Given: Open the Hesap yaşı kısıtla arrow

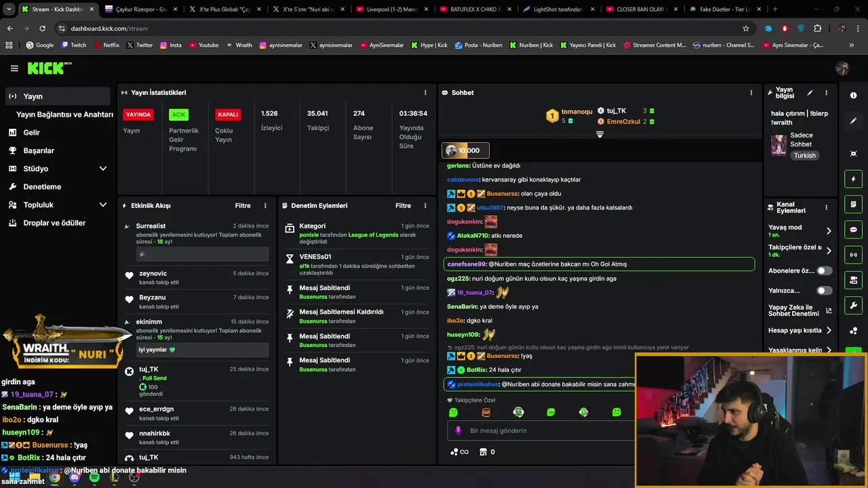Looking at the screenshot, I should 829,331.
